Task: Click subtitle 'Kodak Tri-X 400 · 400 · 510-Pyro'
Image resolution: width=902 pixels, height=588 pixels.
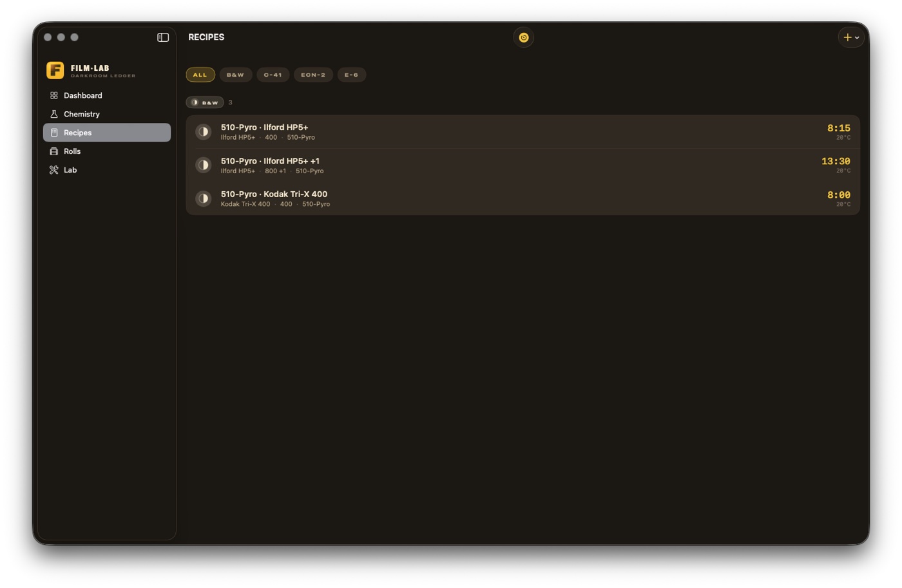Action: pyautogui.click(x=275, y=204)
